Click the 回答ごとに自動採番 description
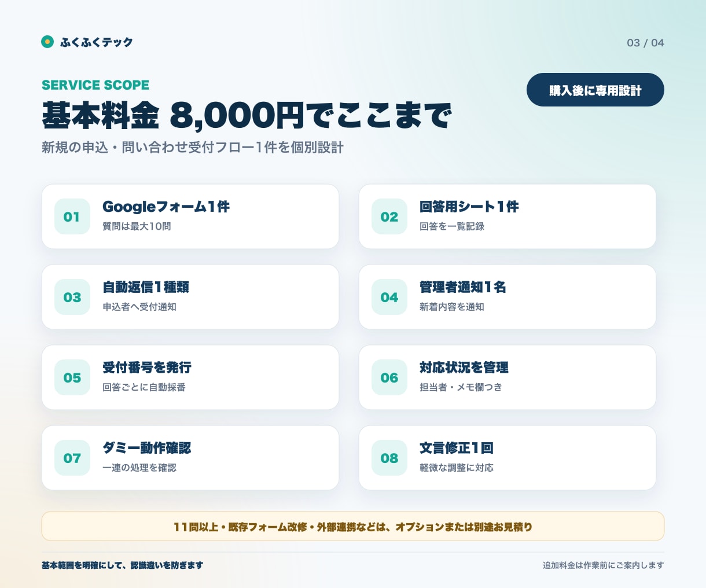Image resolution: width=706 pixels, height=588 pixels. pos(144,387)
